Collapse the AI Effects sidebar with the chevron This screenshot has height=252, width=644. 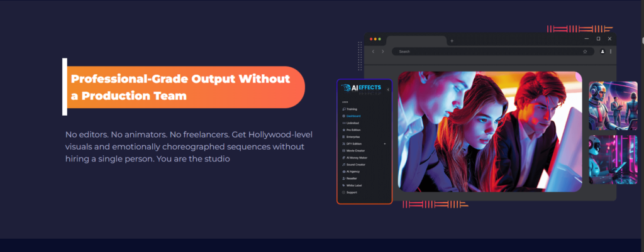tap(388, 89)
